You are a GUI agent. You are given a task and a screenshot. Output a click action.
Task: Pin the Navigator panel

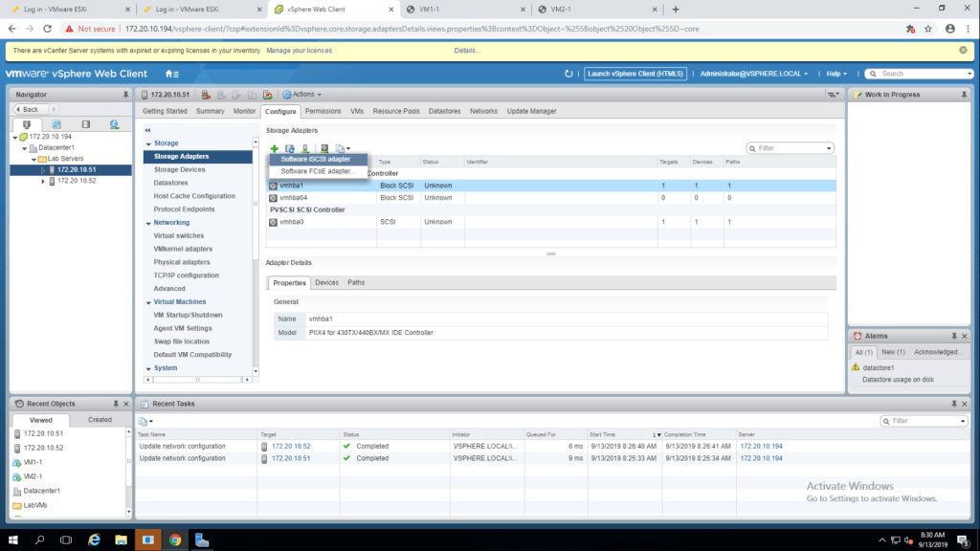pyautogui.click(x=125, y=95)
